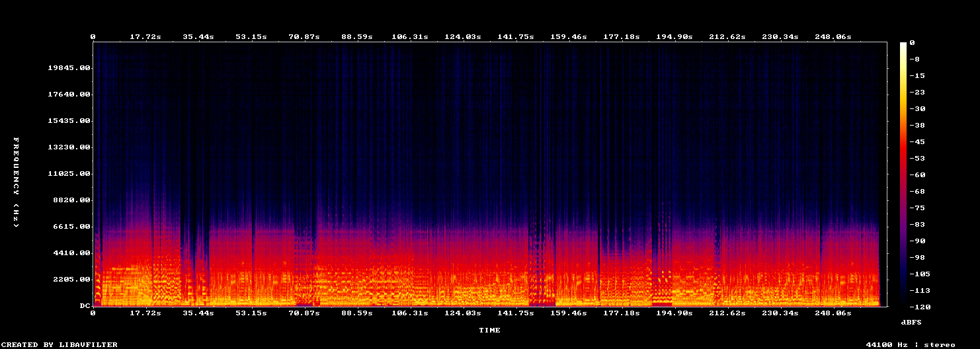980x349 pixels.
Task: Click the dBFS unit label
Action: pyautogui.click(x=911, y=322)
